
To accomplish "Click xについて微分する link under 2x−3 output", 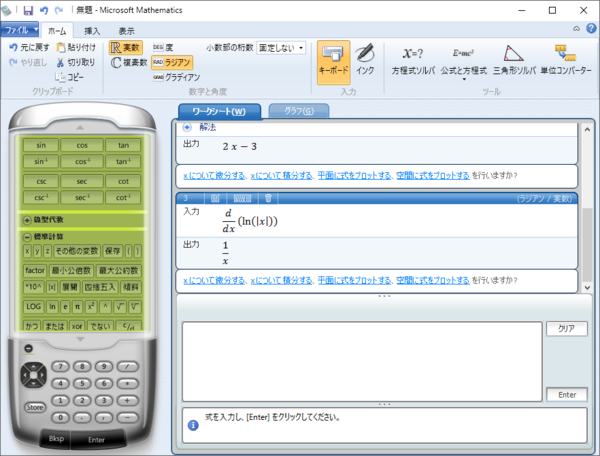I will pyautogui.click(x=214, y=176).
